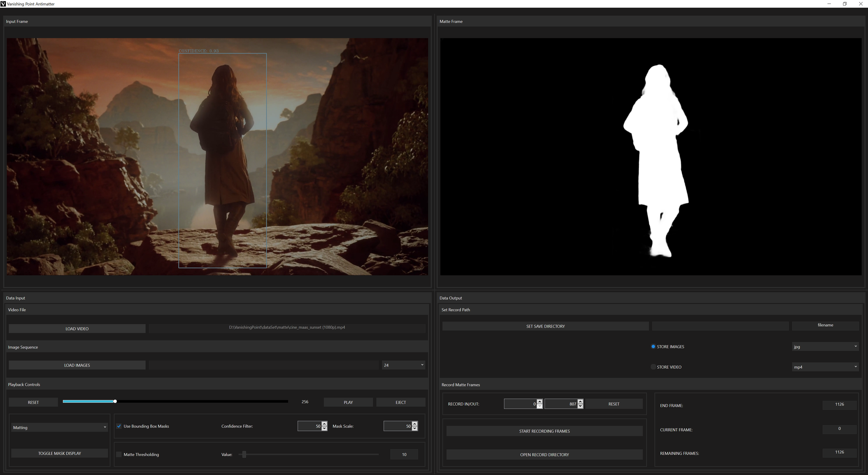Decrease Mask Scale with the down arrow
The image size is (868, 475).
click(x=415, y=428)
